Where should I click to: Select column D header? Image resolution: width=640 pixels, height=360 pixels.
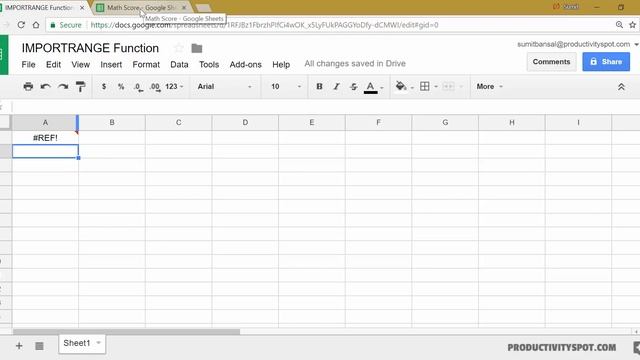tap(245, 122)
